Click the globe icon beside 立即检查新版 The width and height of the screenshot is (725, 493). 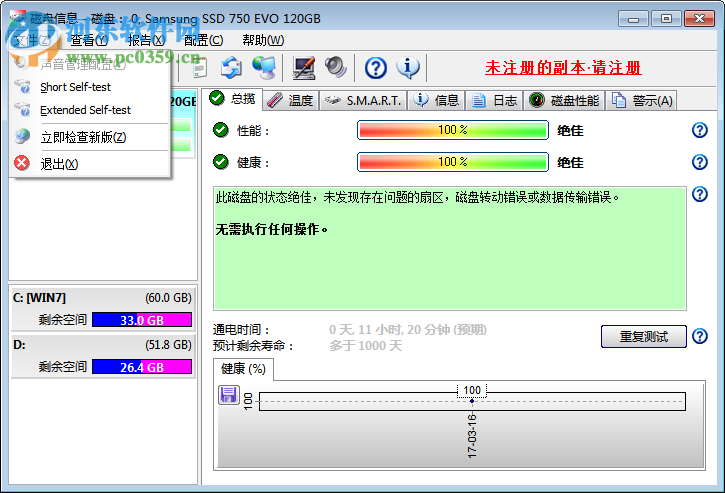click(x=22, y=136)
